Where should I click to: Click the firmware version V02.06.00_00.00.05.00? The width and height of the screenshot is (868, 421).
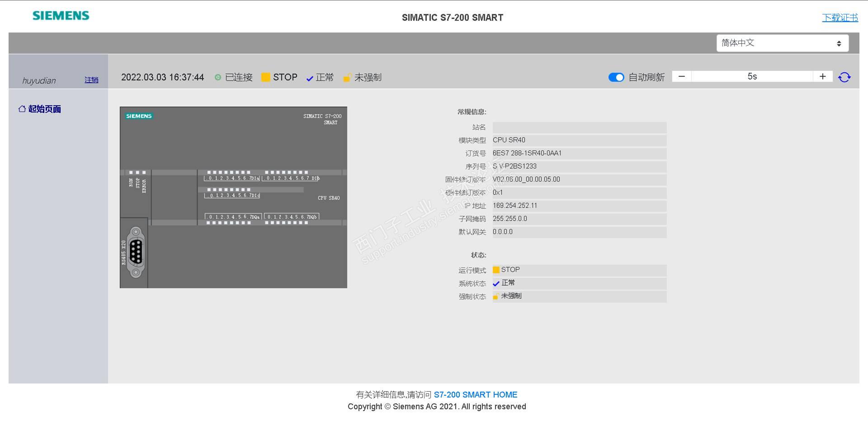click(x=526, y=180)
